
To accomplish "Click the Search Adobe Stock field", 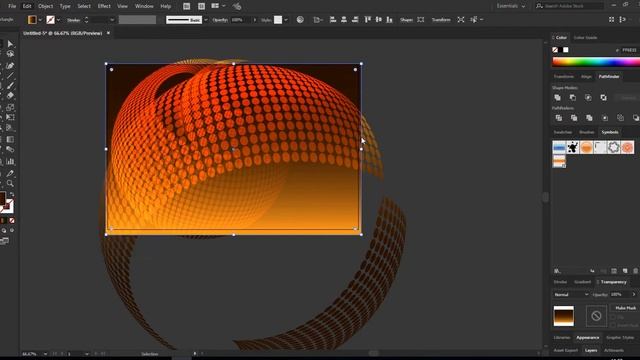I will (569, 6).
